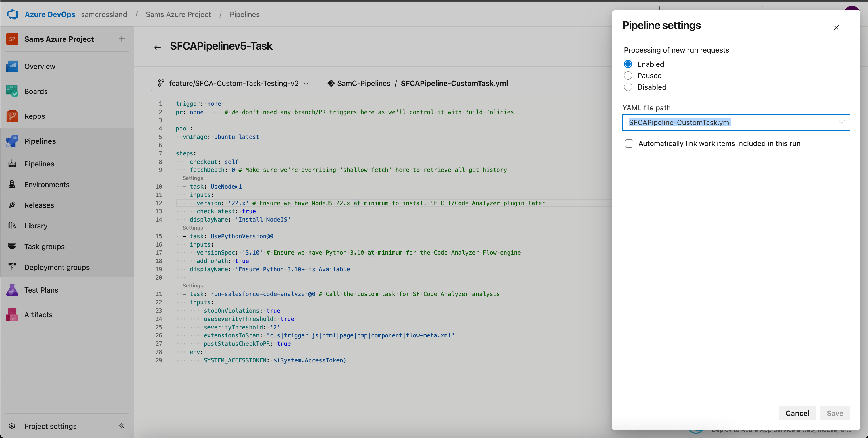868x438 pixels.
Task: Click the Task groups icon
Action: [12, 246]
